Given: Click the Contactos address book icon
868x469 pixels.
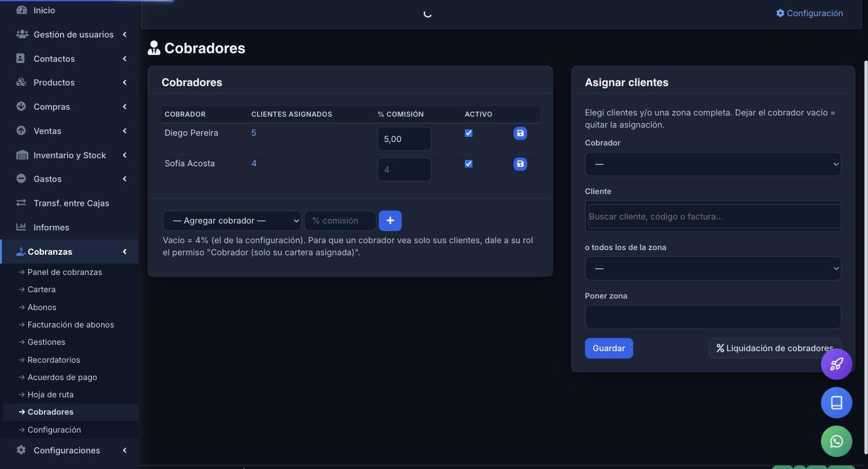Looking at the screenshot, I should (21, 58).
